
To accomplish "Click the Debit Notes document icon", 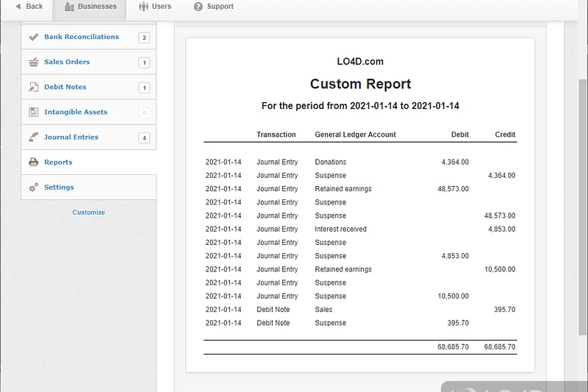I will point(33,88).
